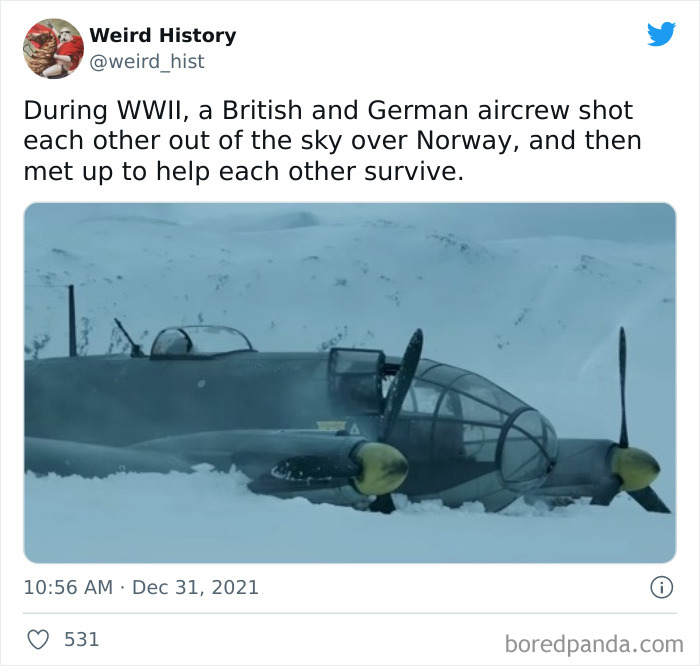Open the Weird History profile avatar
The image size is (700, 666).
[53, 48]
